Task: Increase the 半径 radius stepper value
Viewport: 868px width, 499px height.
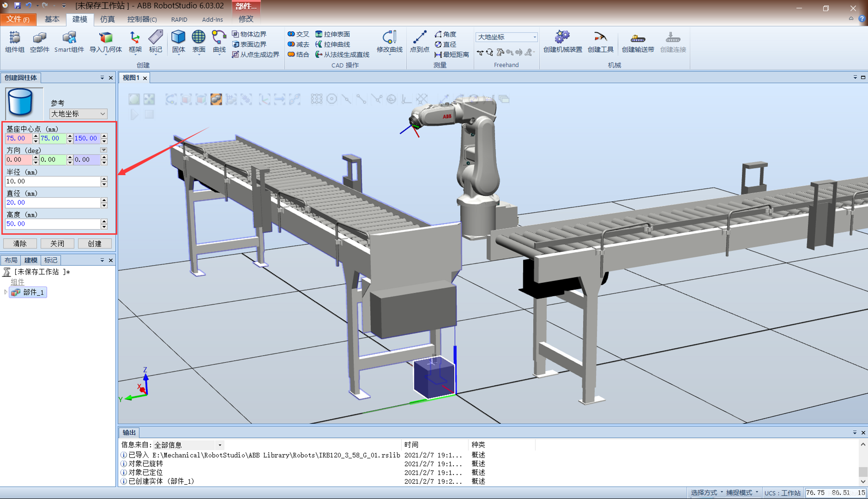Action: (x=104, y=179)
